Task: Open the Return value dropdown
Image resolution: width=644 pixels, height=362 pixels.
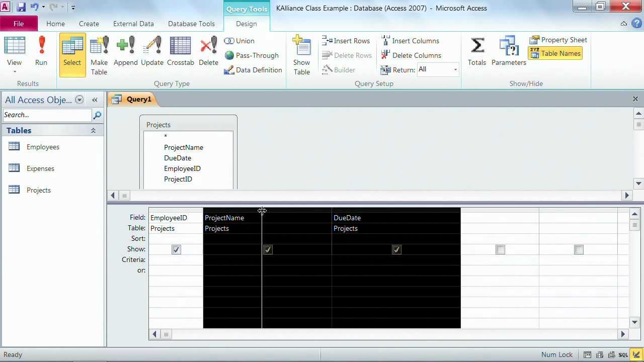Action: (455, 70)
